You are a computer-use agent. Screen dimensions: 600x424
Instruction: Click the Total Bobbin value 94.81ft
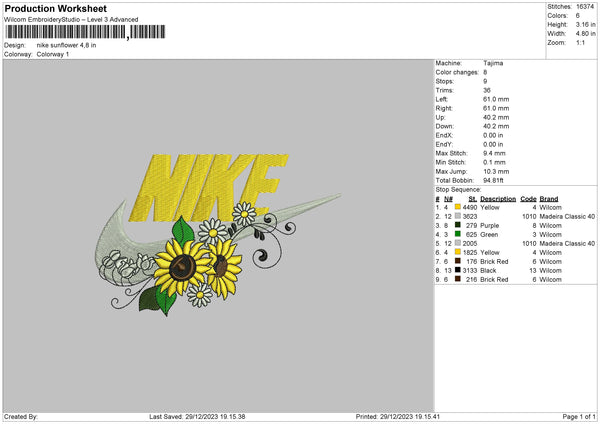[493, 180]
